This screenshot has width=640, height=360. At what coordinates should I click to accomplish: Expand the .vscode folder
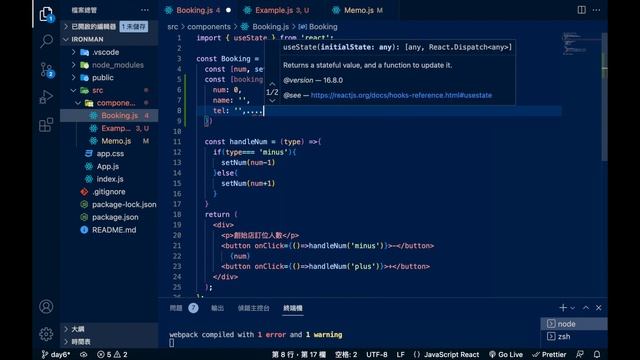tap(109, 52)
